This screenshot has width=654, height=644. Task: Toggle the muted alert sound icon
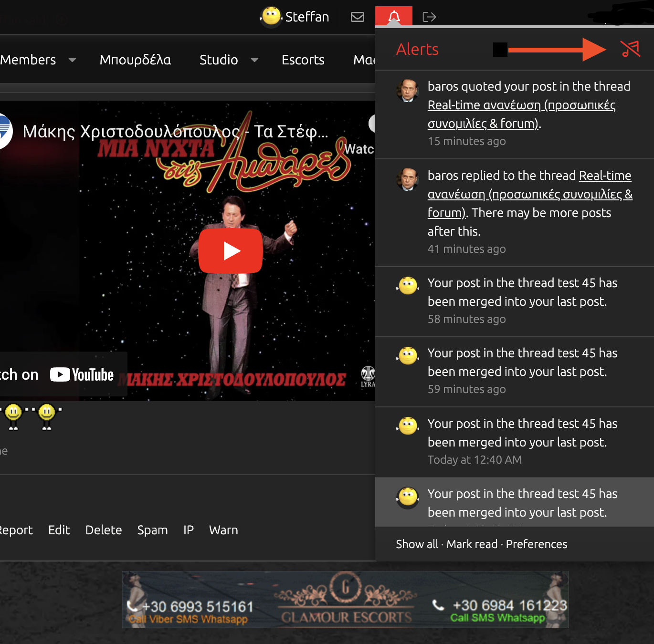[x=630, y=49]
